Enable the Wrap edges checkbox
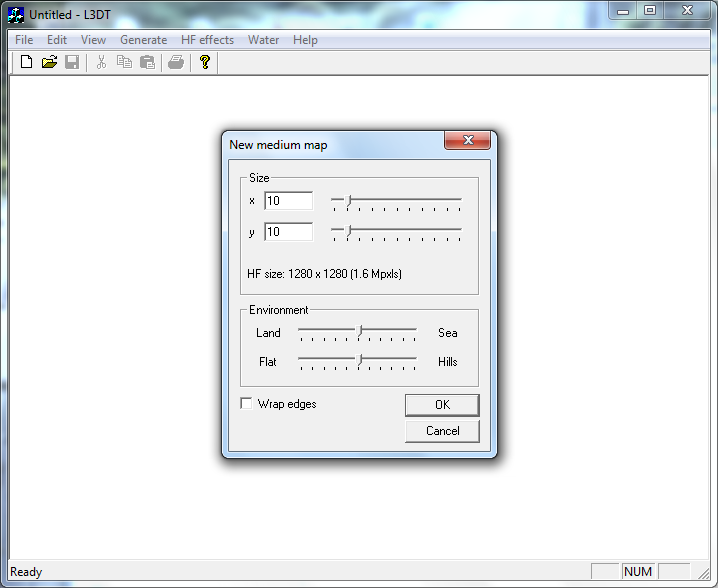 (x=247, y=404)
